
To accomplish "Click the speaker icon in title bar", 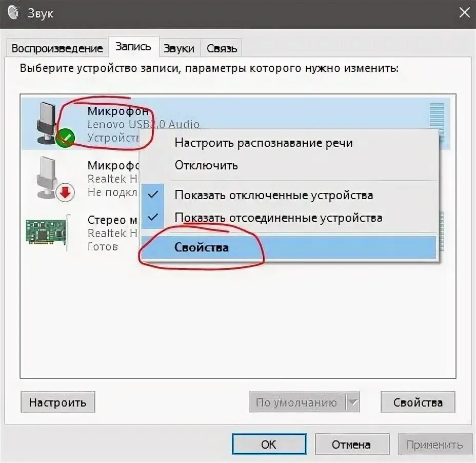I will coord(13,13).
